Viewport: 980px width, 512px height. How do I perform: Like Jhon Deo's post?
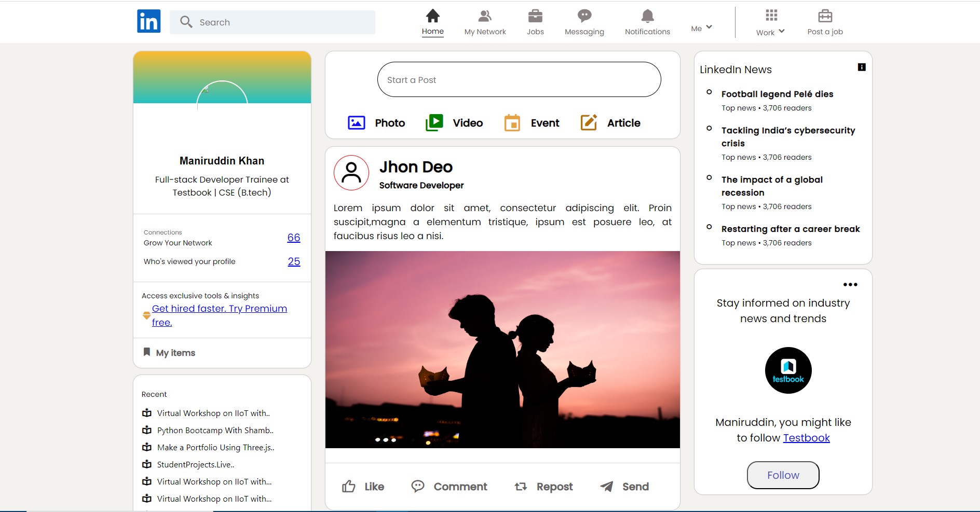(363, 487)
